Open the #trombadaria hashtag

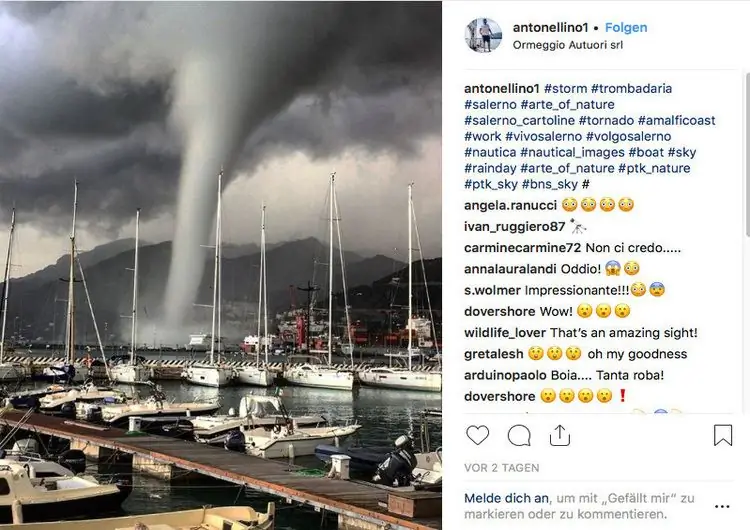pyautogui.click(x=631, y=88)
